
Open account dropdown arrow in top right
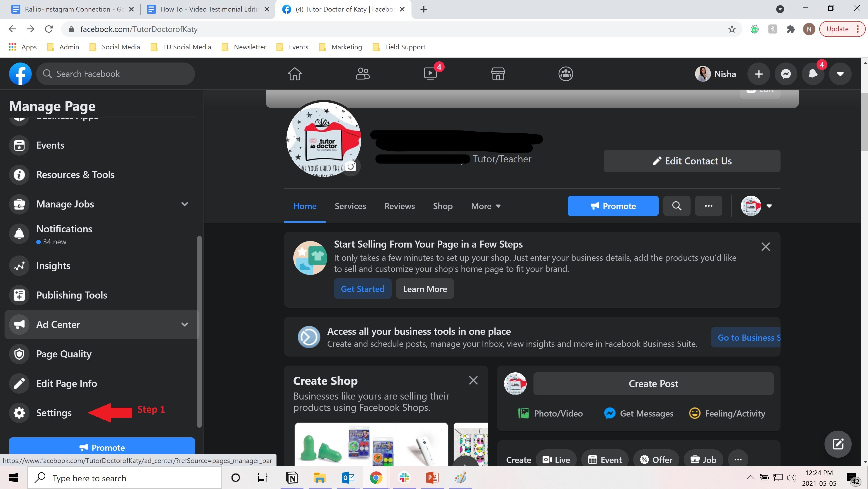(x=840, y=74)
